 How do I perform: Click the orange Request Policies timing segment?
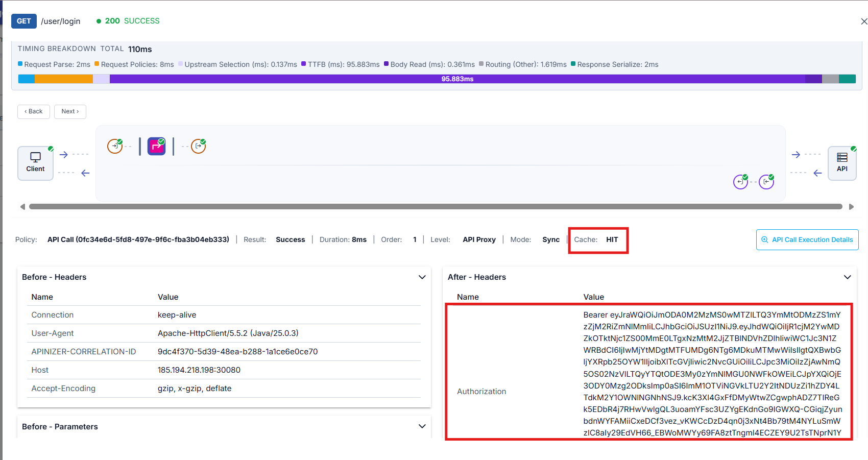[64, 79]
